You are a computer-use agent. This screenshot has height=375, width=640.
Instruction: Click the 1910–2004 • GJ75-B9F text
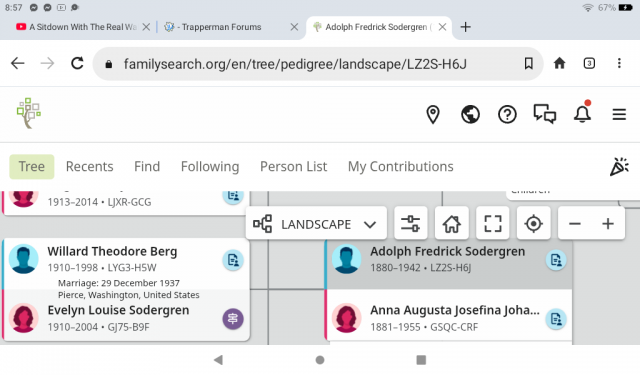pyautogui.click(x=98, y=327)
